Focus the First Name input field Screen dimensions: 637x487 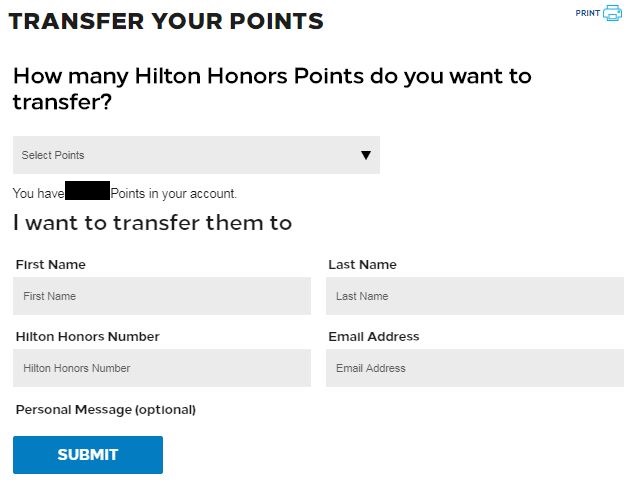click(x=162, y=296)
